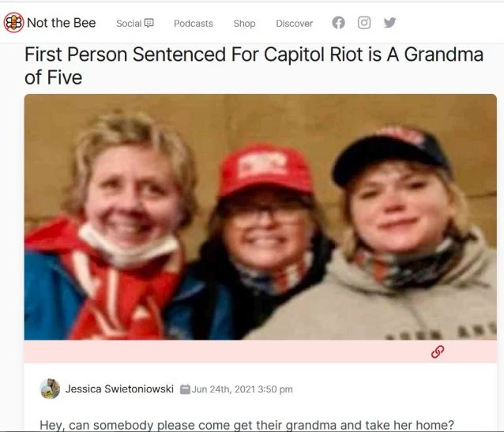Click the Social chat bubble icon

coord(149,23)
